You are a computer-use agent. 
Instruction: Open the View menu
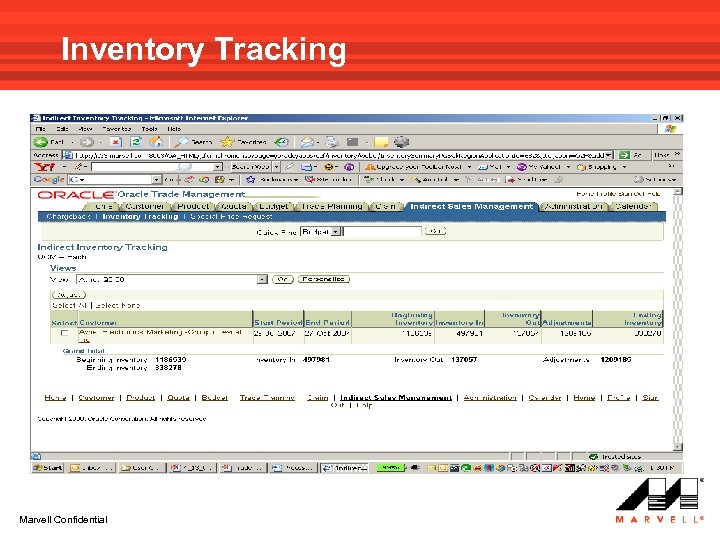point(85,129)
